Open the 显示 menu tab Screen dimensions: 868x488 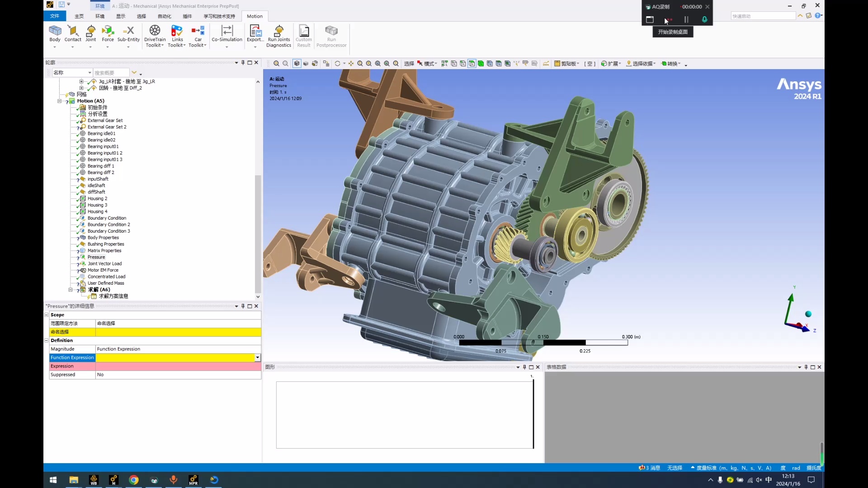(x=120, y=16)
